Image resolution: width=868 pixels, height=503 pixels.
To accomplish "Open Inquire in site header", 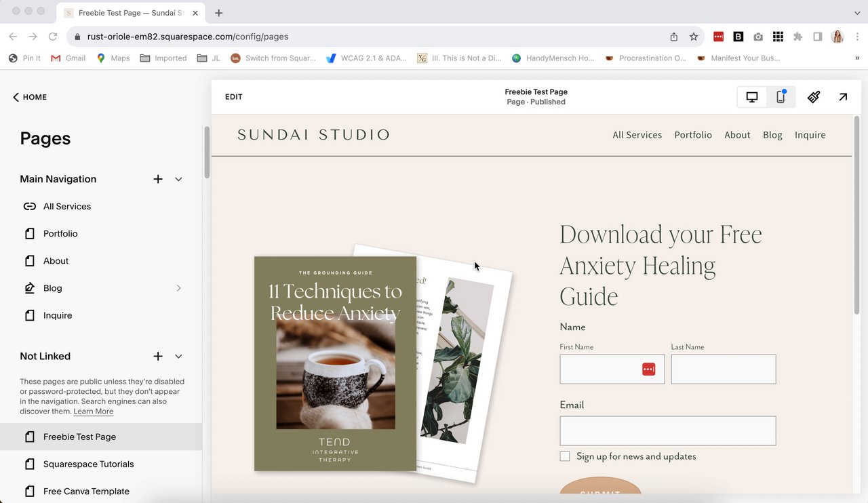I will pos(810,135).
